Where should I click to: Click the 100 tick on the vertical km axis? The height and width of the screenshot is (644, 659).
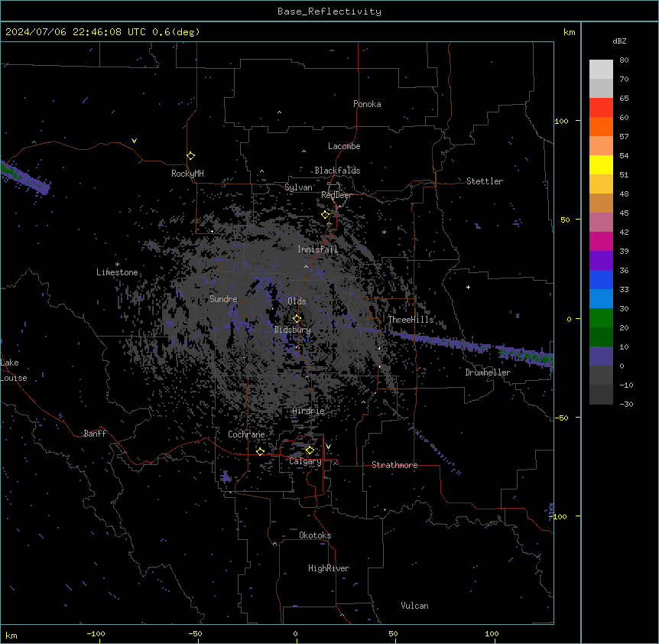pyautogui.click(x=561, y=121)
